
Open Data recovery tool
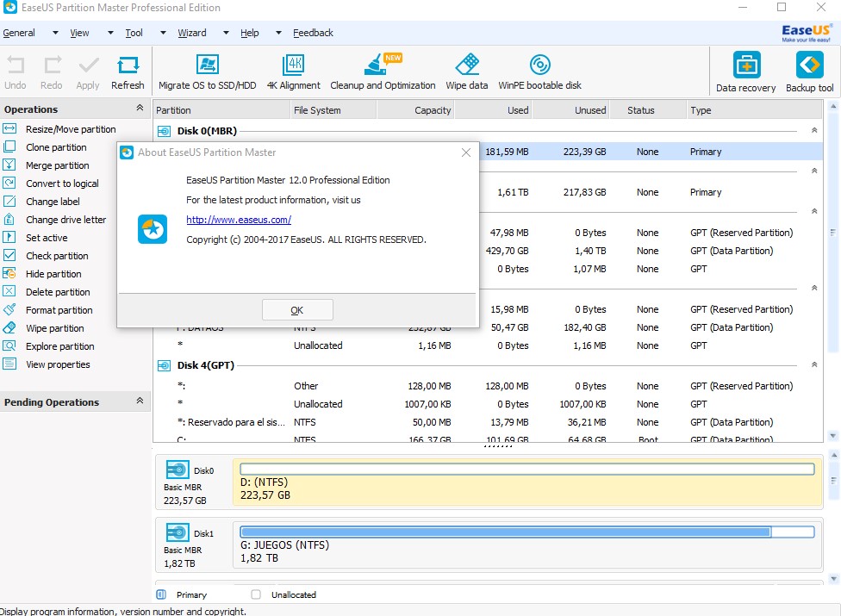tap(745, 66)
